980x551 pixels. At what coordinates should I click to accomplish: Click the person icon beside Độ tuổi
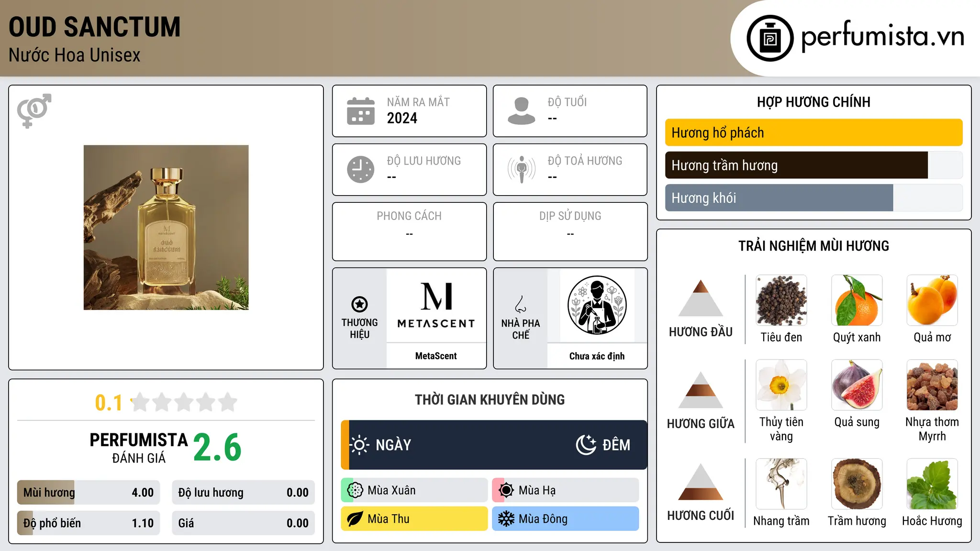point(521,111)
